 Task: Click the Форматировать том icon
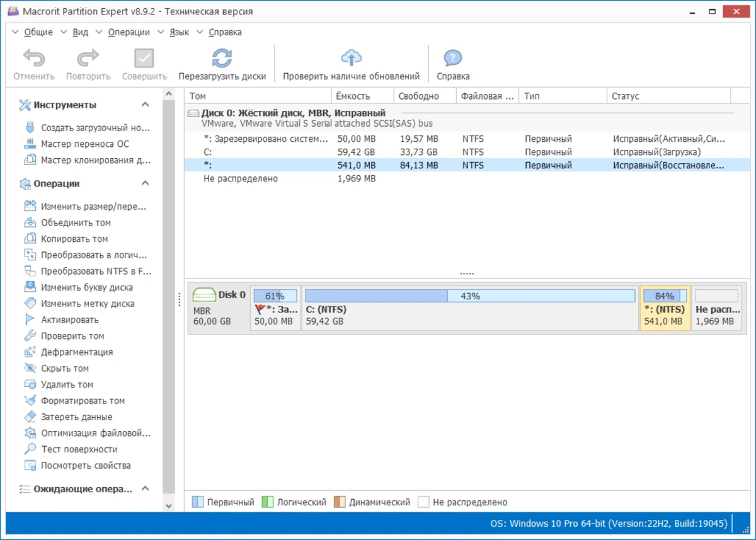click(30, 401)
